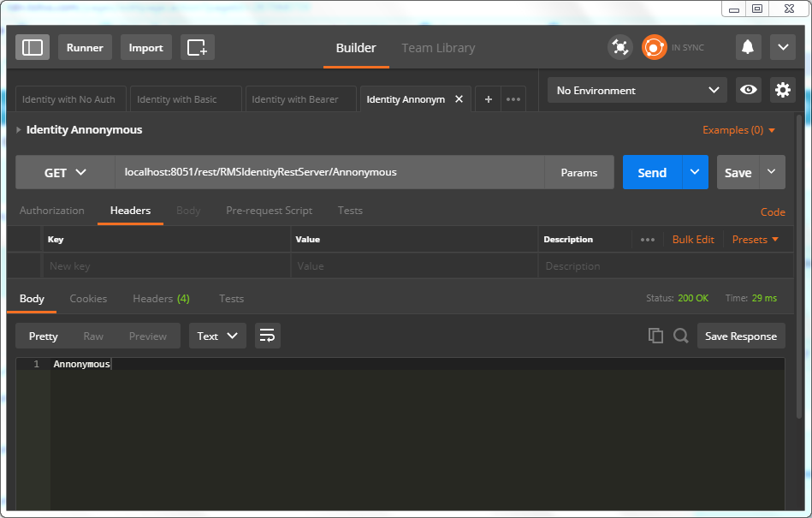Select the response Headers (4) tab

coord(161,298)
